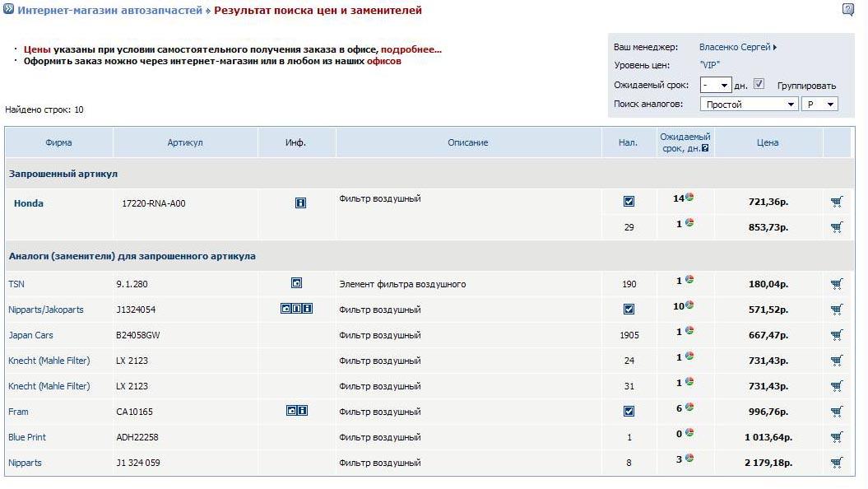Add Honda 853,73р. offer to cart
The height and width of the screenshot is (489, 868).
(x=837, y=227)
